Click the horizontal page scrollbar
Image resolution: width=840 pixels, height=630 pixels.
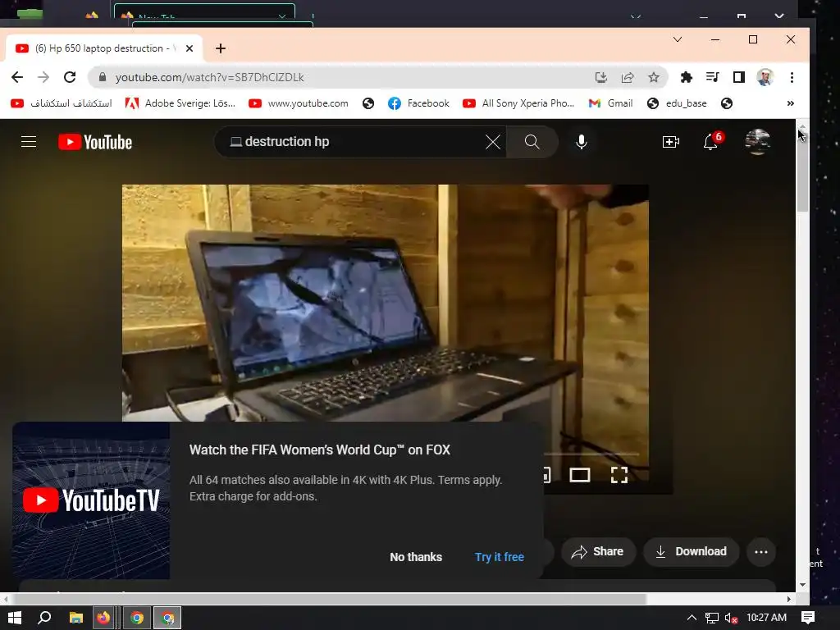tap(330, 598)
